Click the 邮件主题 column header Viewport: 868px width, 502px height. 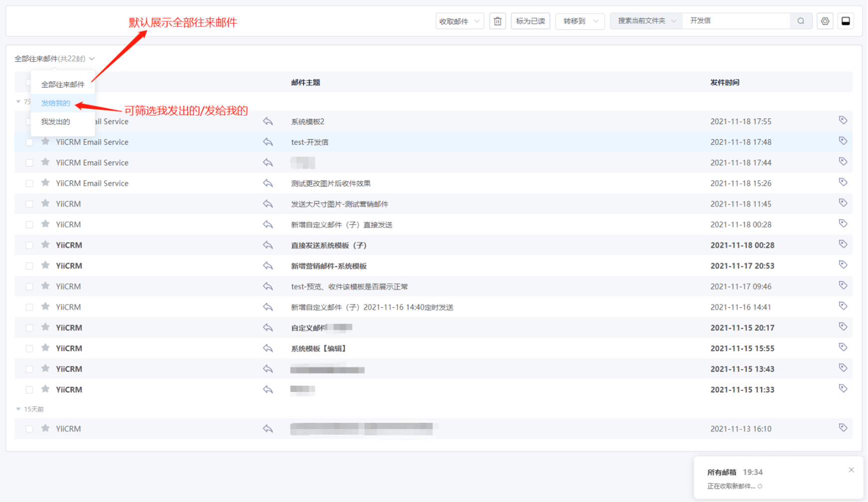[x=306, y=82]
